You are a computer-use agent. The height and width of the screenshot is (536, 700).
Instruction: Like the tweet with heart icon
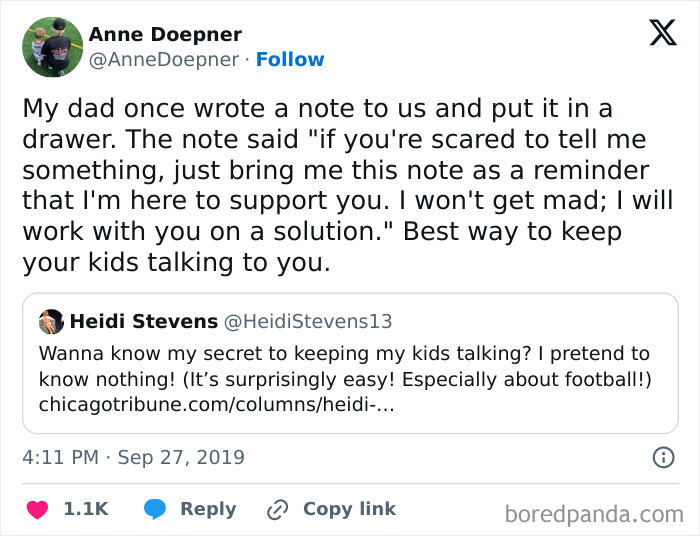[x=37, y=509]
